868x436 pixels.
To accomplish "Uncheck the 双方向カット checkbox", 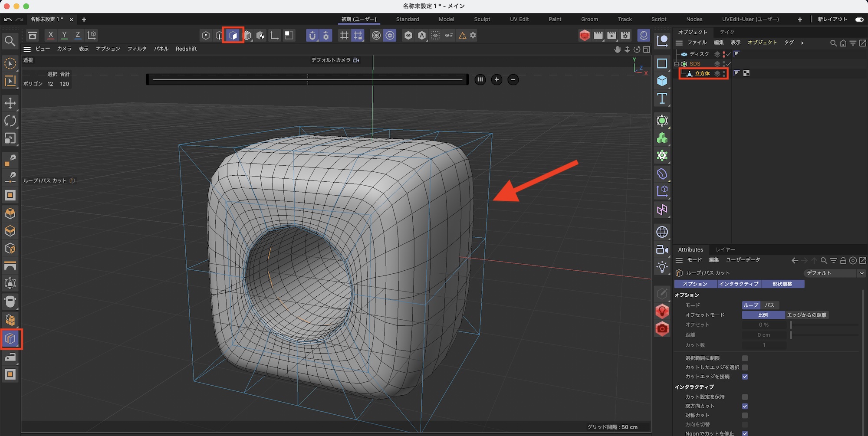I will [x=745, y=406].
